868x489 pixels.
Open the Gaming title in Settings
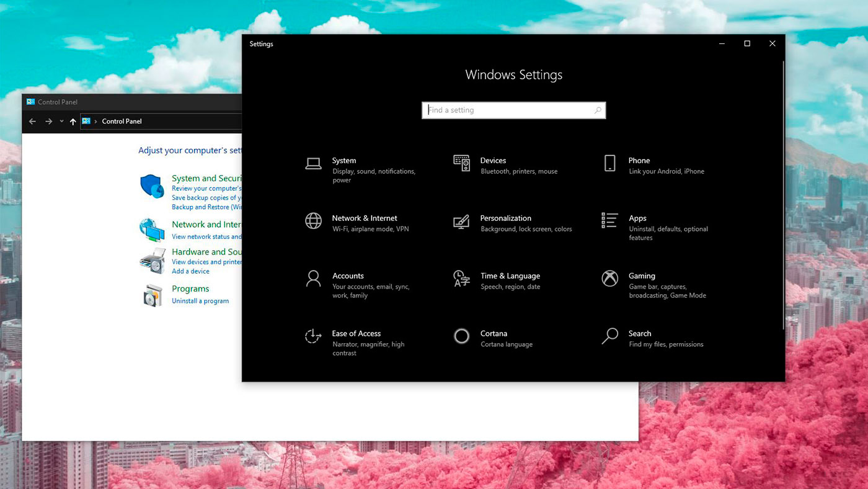coord(642,276)
